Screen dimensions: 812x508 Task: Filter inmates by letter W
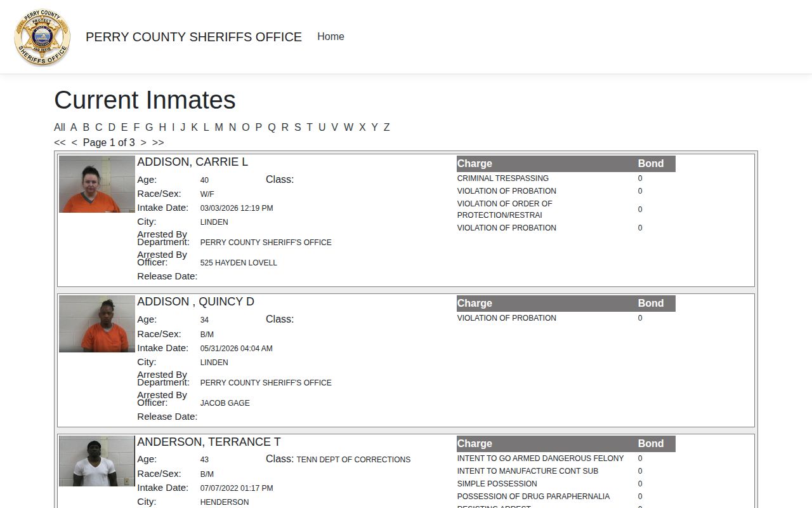pos(348,127)
